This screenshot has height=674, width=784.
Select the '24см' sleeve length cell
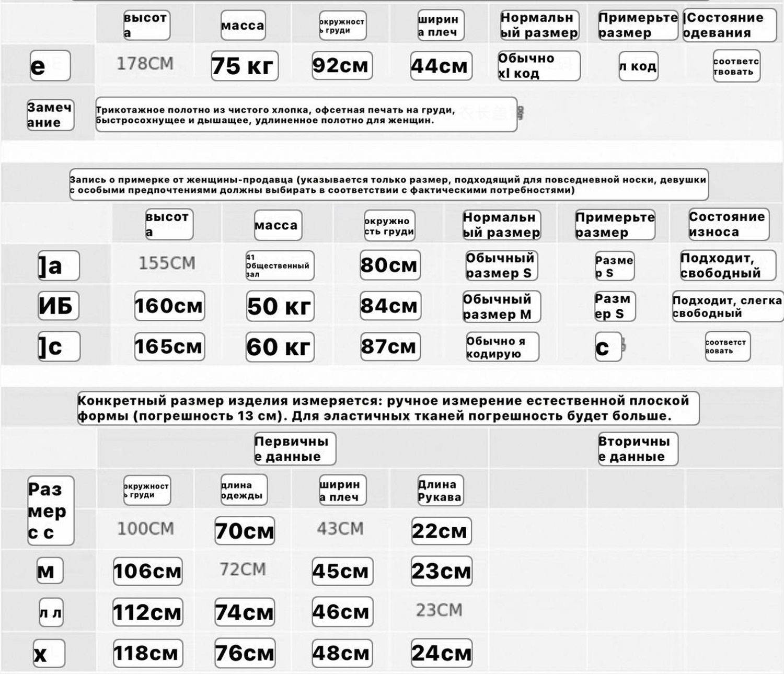(441, 653)
